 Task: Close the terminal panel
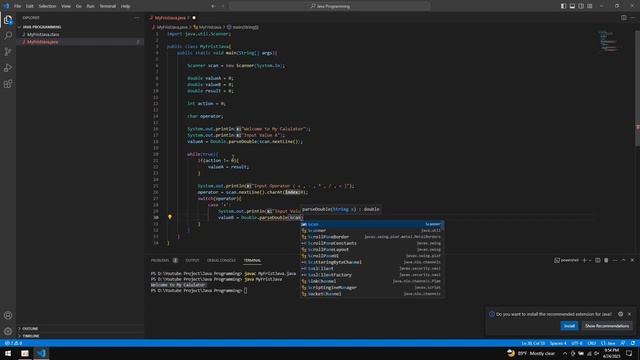pos(632,260)
